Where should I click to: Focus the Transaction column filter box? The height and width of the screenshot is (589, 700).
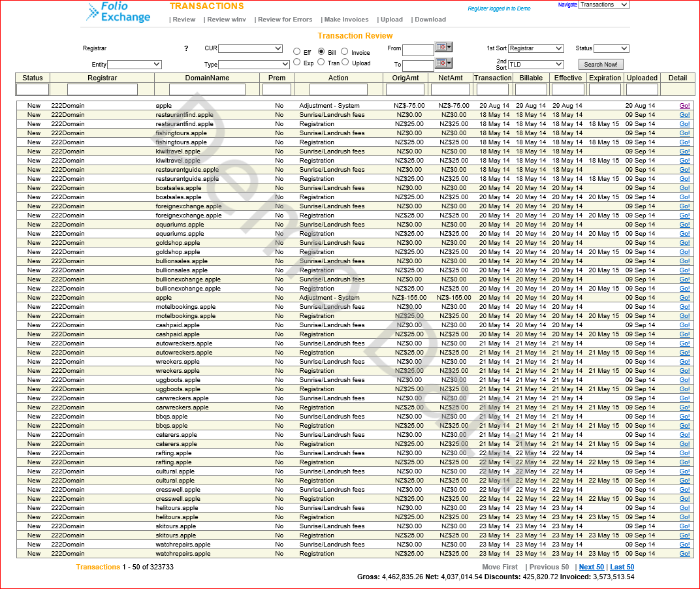pos(493,89)
